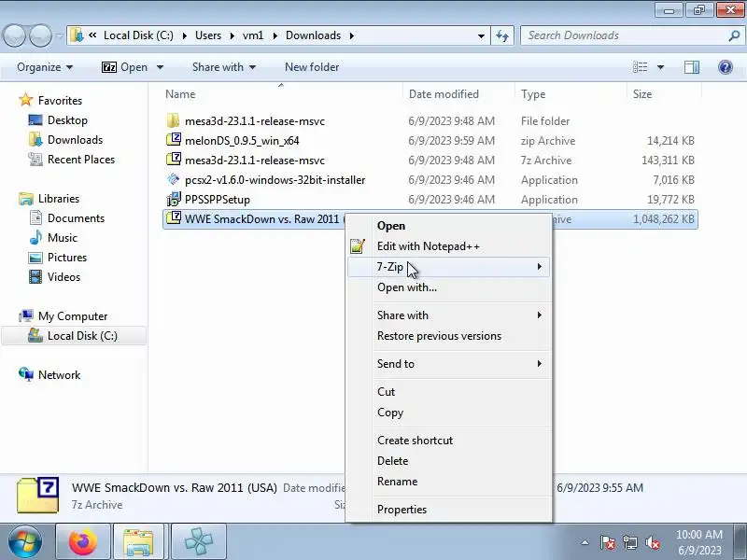Expand the Send to submenu
Screen dimensions: 747x560
[448, 364]
